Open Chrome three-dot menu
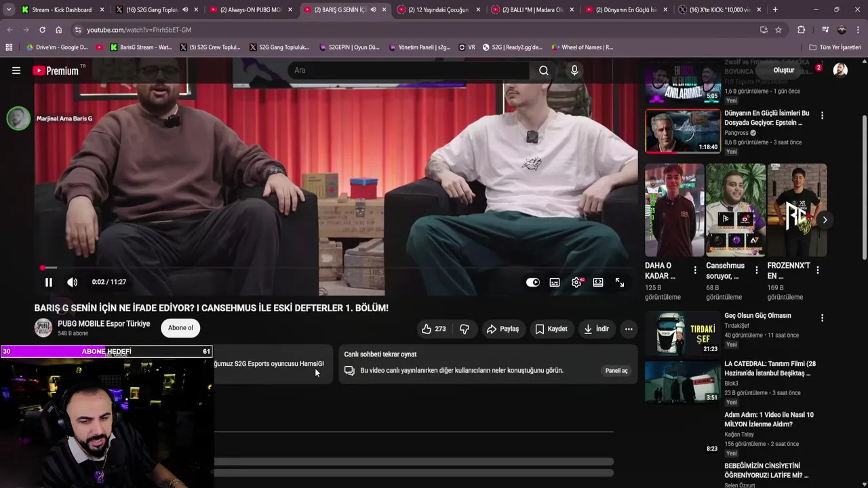Image resolution: width=868 pixels, height=488 pixels. 859,30
